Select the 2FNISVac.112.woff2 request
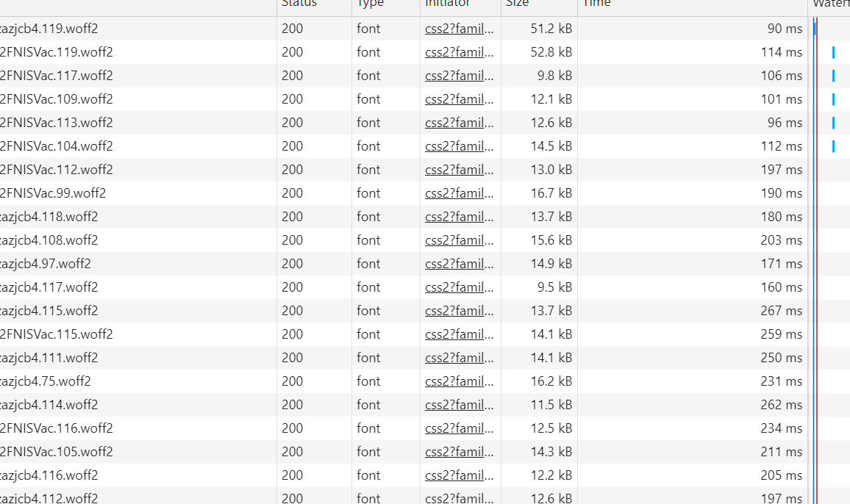The width and height of the screenshot is (850, 504). (57, 170)
